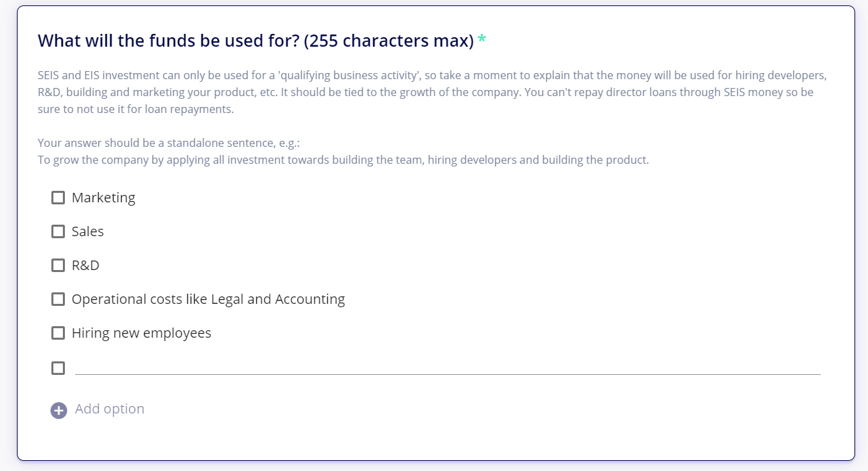Click the underline of the blank option
Screen dimensions: 868x471
(448, 374)
